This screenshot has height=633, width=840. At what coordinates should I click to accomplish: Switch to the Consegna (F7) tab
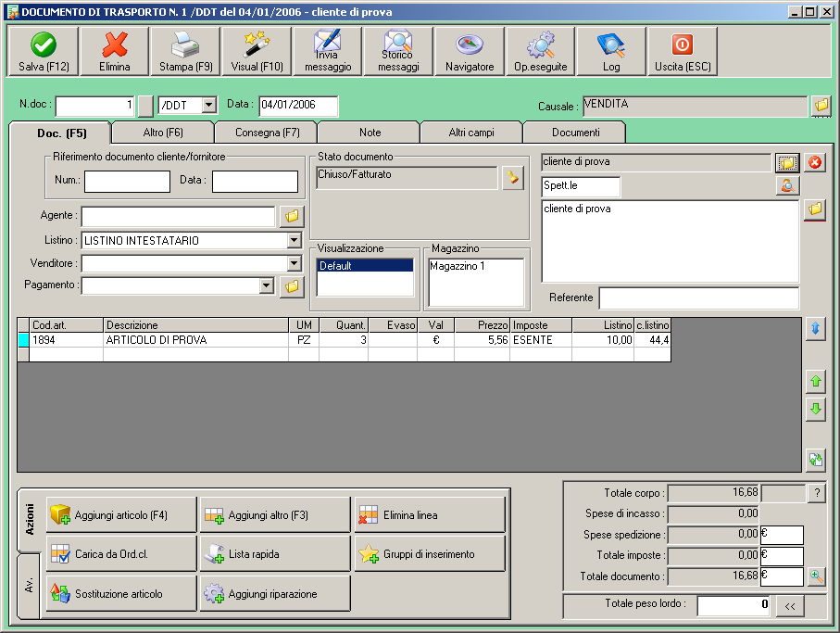tap(267, 133)
